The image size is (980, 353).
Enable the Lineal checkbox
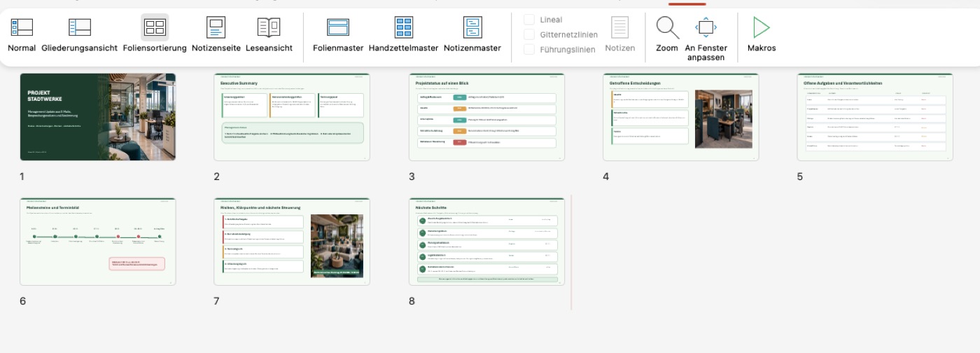point(530,20)
